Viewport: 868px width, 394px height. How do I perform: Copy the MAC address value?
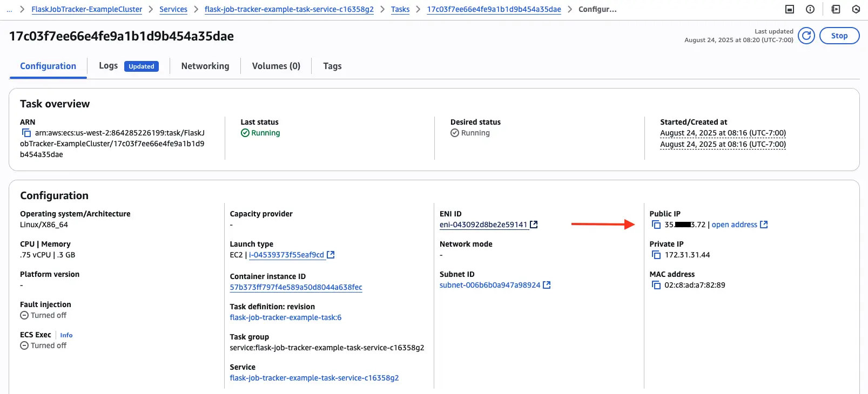pos(656,285)
